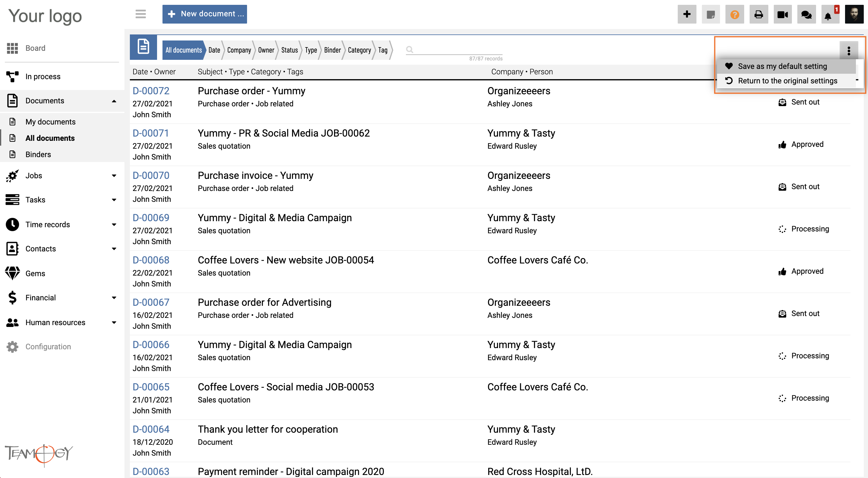Click the Board grid icon
The image size is (868, 478).
(x=12, y=48)
